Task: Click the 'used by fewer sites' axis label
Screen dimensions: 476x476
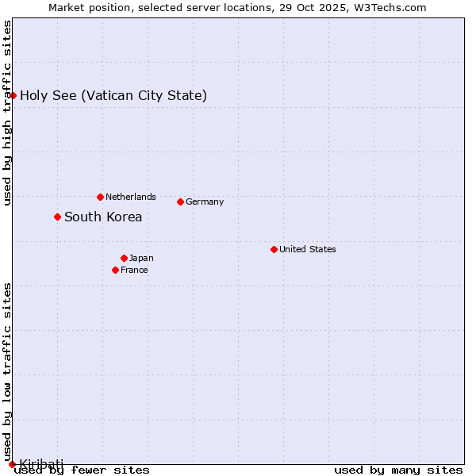Action: (x=82, y=470)
